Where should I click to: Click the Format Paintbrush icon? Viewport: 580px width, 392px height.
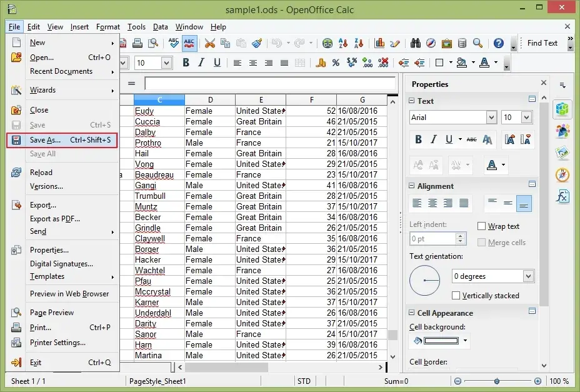point(257,43)
